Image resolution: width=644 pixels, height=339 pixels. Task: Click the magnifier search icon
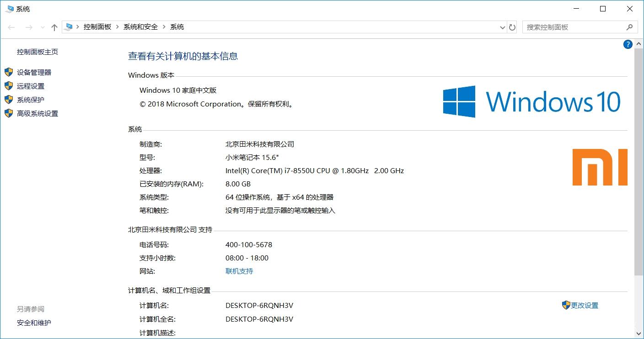[630, 27]
